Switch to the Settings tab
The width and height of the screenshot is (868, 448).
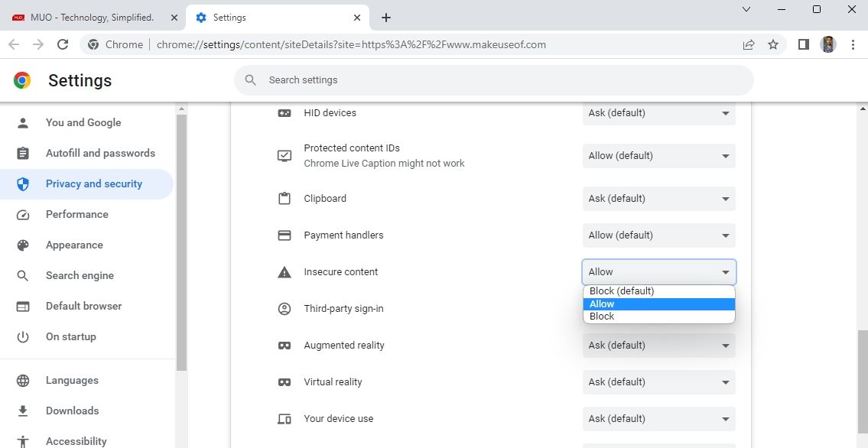(x=268, y=17)
